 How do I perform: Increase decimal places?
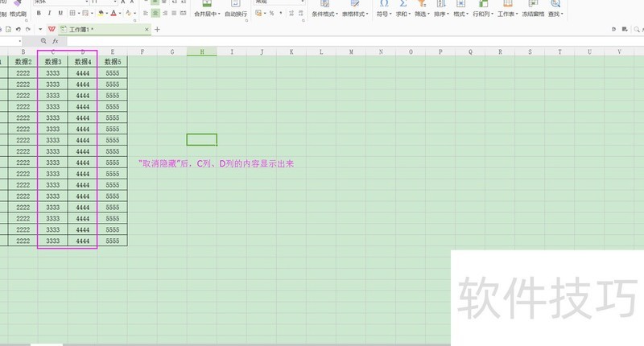click(291, 13)
